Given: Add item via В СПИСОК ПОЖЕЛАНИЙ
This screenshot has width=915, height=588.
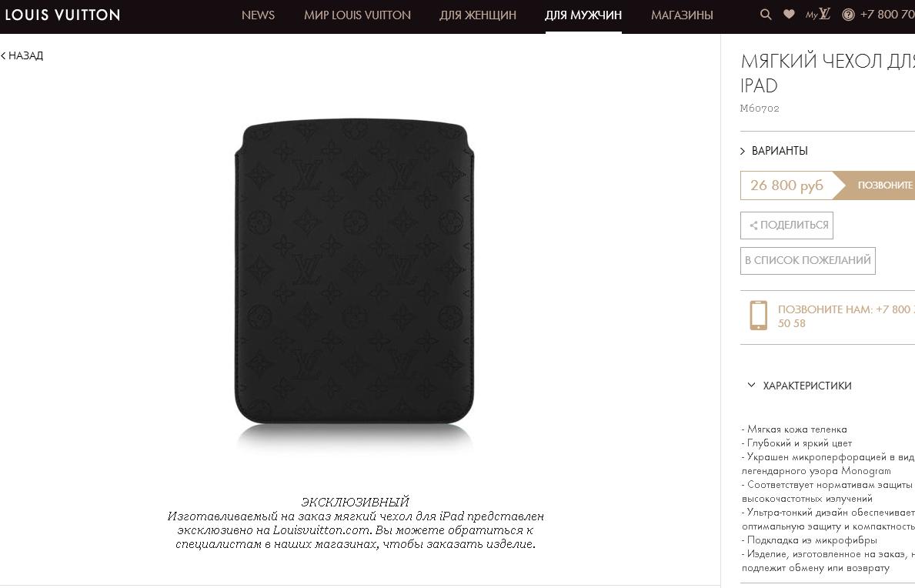Looking at the screenshot, I should (x=807, y=261).
